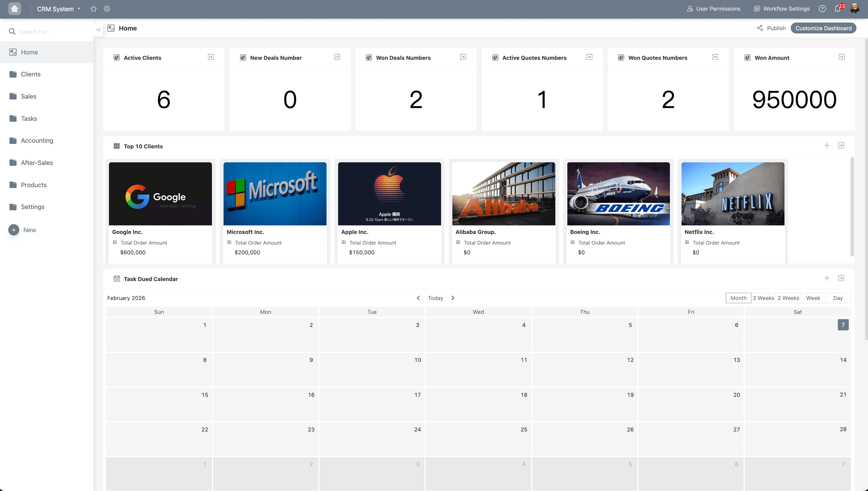The height and width of the screenshot is (491, 868).
Task: Click the gear icon beside the star
Action: click(x=107, y=9)
